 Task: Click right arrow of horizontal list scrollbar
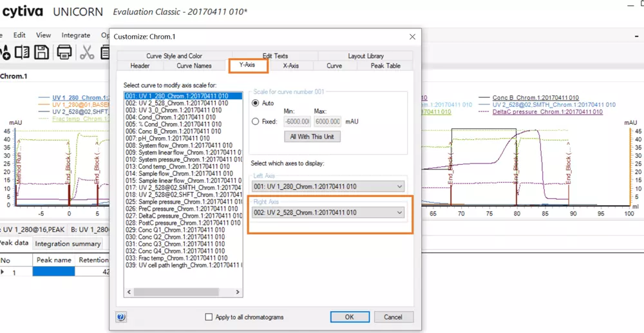pos(238,292)
